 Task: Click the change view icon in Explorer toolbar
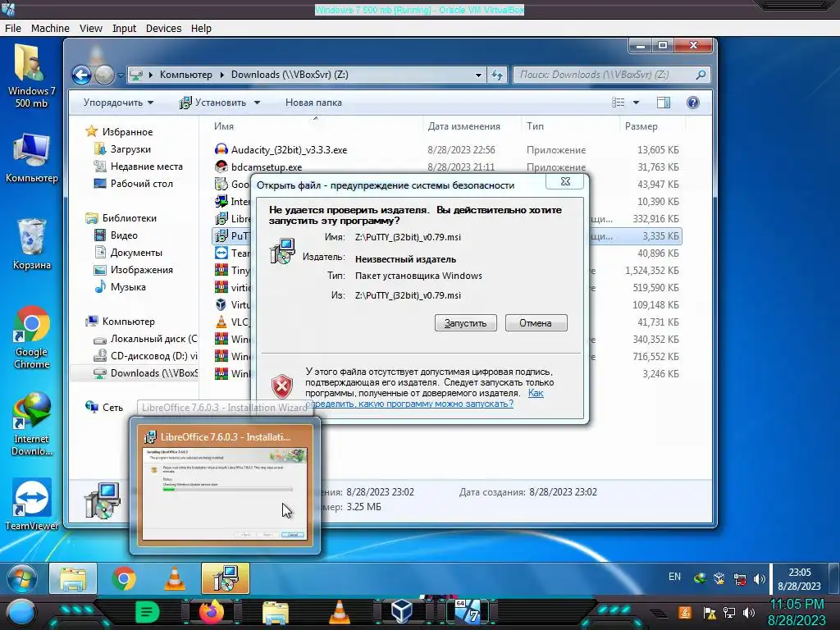(x=619, y=103)
